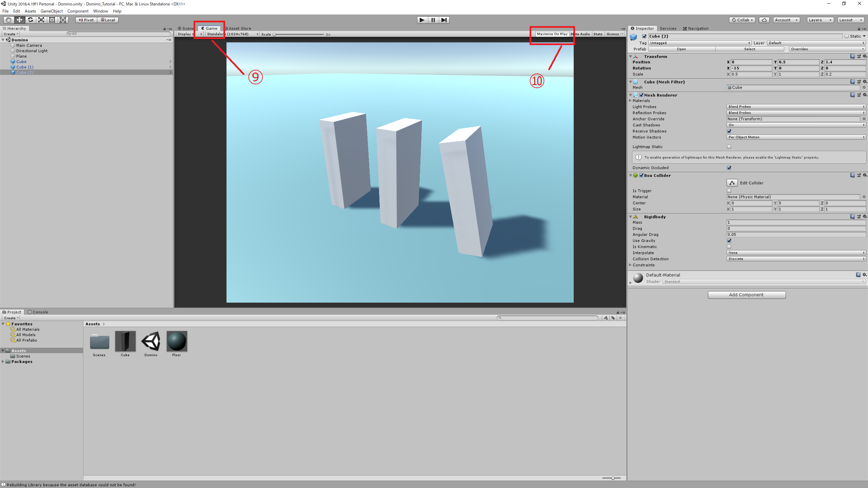
Task: Select the Hand tool in toolbar
Action: [x=8, y=20]
